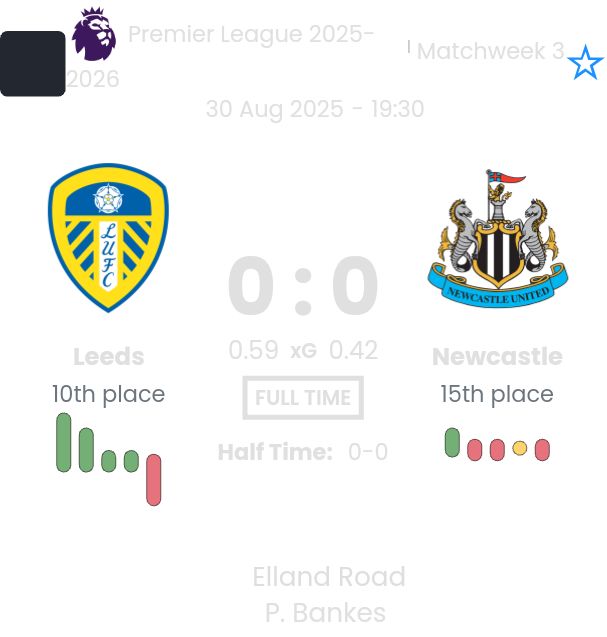Click Newcastle's last red form indicator
Image resolution: width=607 pixels, height=637 pixels.
coord(542,450)
